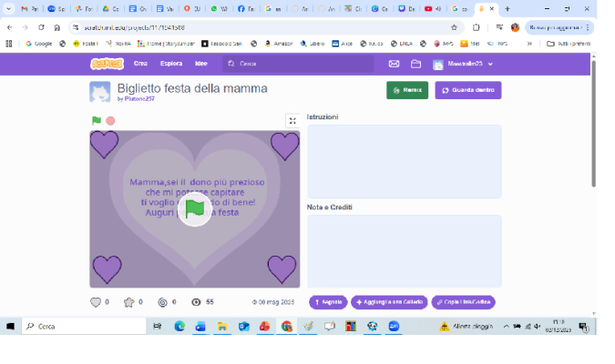Click the views eye icon
Screen dimensions: 615x364
(x=196, y=302)
